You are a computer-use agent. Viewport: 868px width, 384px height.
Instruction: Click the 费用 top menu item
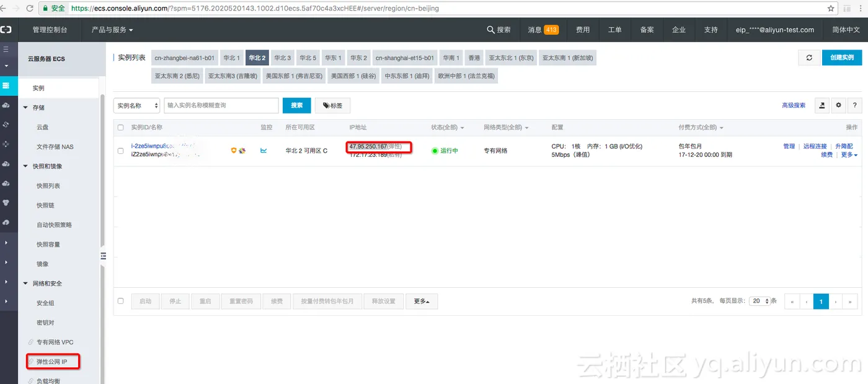point(582,30)
